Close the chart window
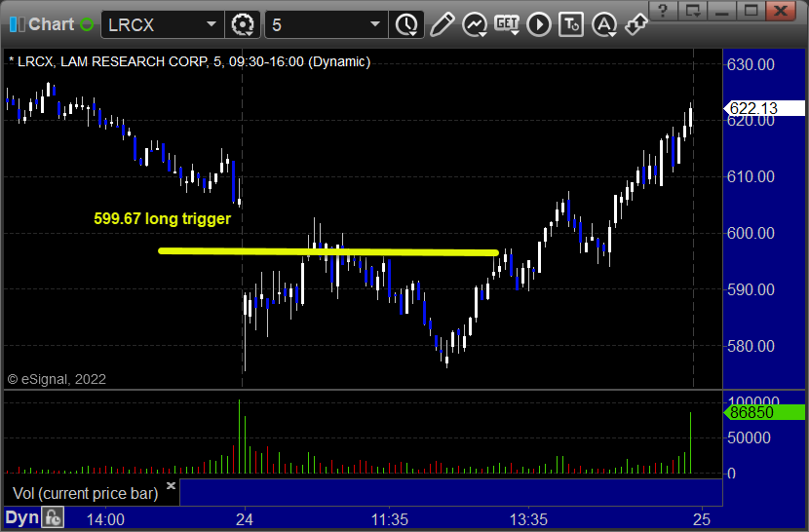This screenshot has height=532, width=809. (x=781, y=11)
